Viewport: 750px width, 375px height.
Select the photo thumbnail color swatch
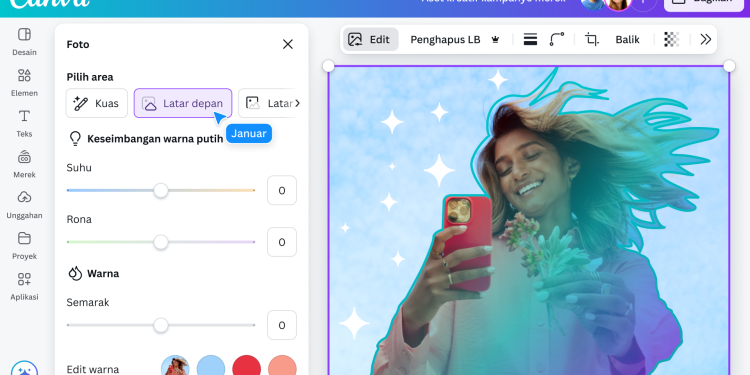coord(175,367)
